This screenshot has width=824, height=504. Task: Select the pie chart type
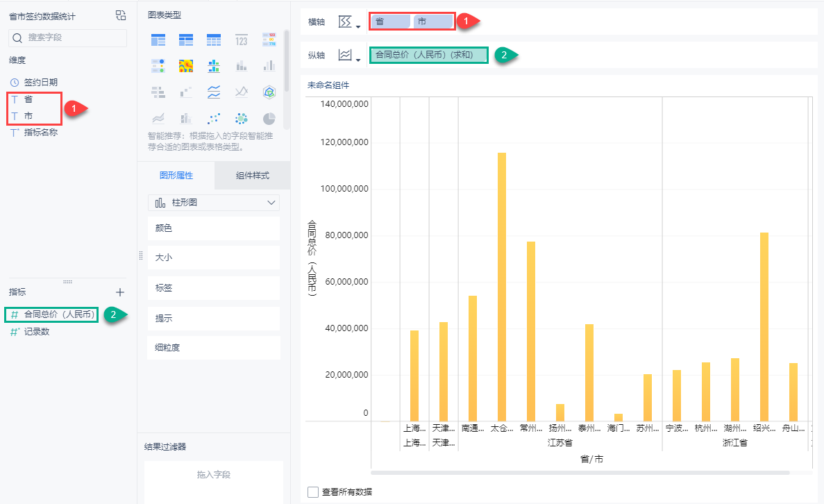click(269, 118)
